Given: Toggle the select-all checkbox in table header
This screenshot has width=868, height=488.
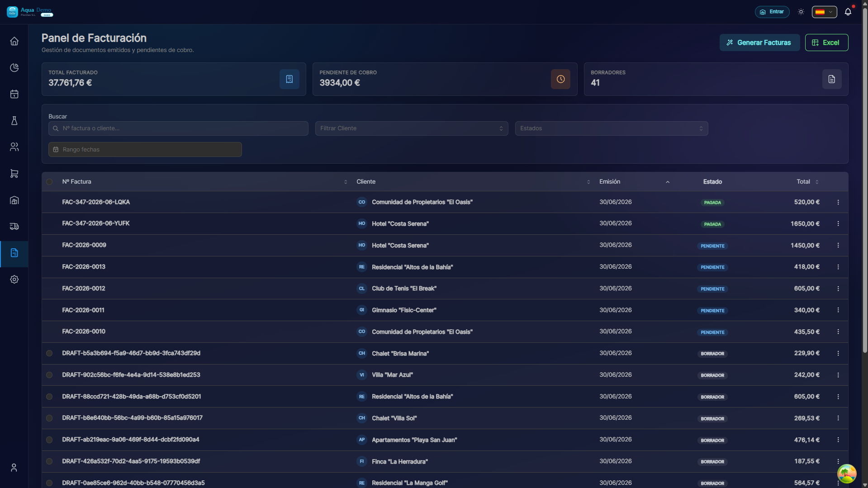Looking at the screenshot, I should click(49, 182).
